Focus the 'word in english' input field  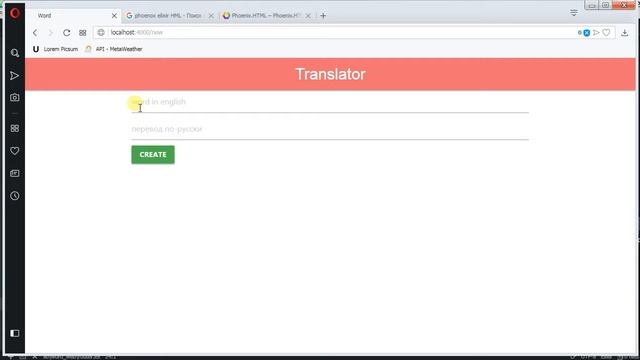point(330,102)
